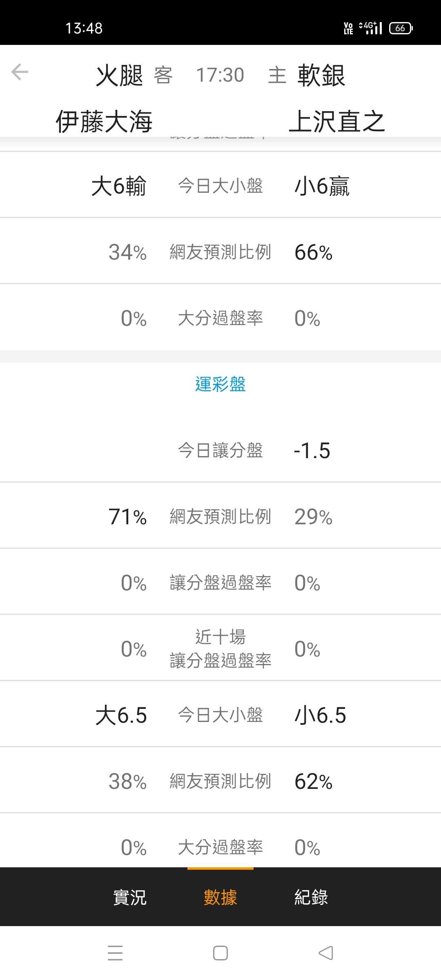Tap the -1.5 handicap value

312,451
